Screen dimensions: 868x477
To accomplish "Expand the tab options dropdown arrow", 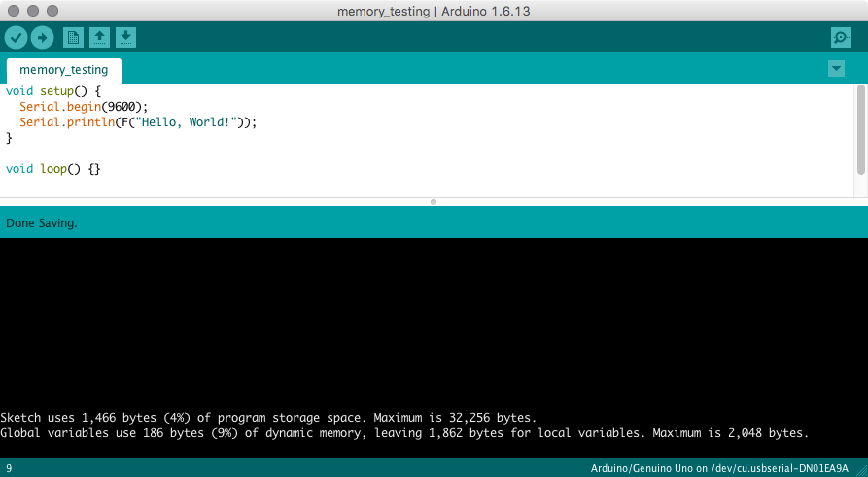I will click(836, 69).
